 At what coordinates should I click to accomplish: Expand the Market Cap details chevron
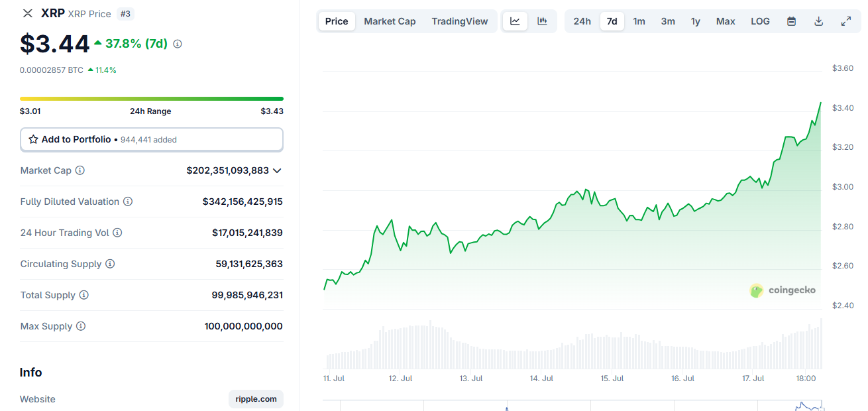click(277, 170)
